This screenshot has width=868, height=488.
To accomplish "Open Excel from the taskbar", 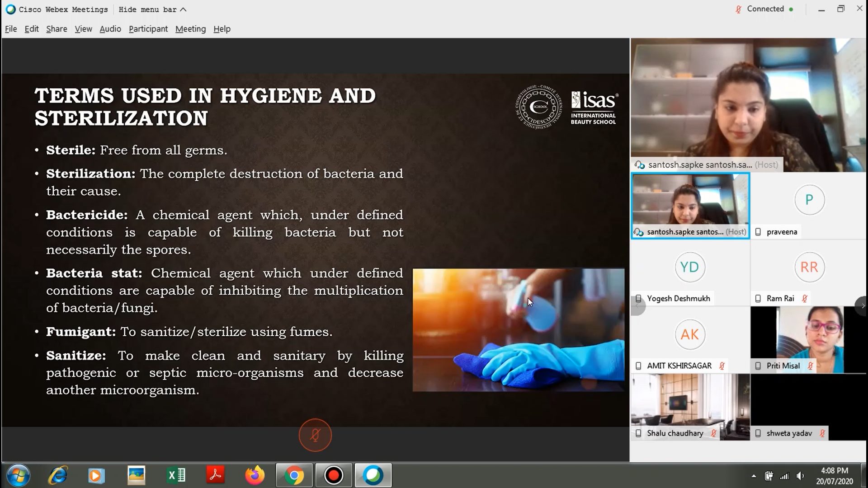I will (x=176, y=475).
